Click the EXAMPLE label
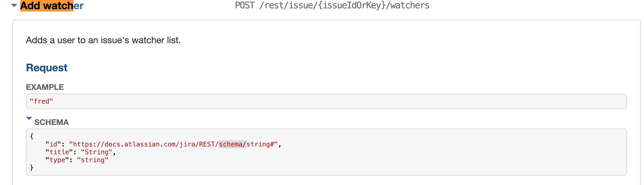 point(45,87)
